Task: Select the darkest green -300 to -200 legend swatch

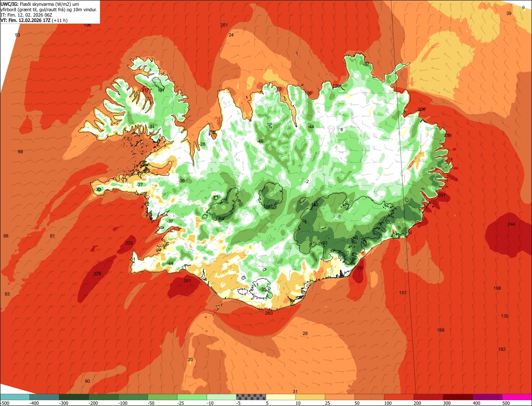Action: click(x=74, y=397)
